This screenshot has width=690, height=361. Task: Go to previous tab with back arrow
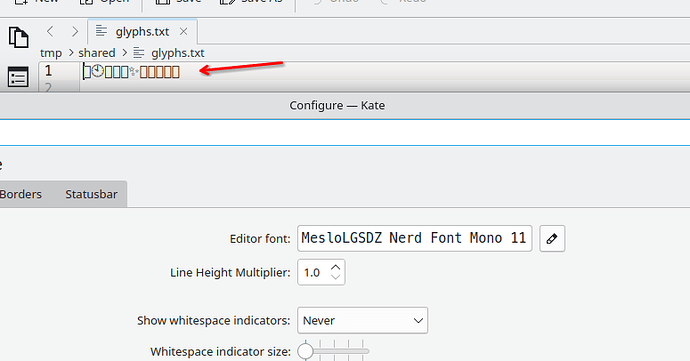(x=50, y=31)
